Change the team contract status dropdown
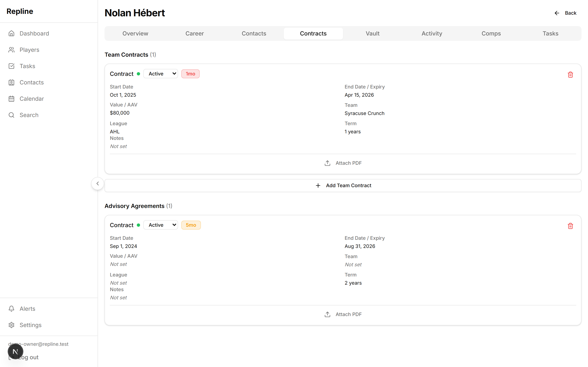588x367 pixels. click(x=161, y=74)
